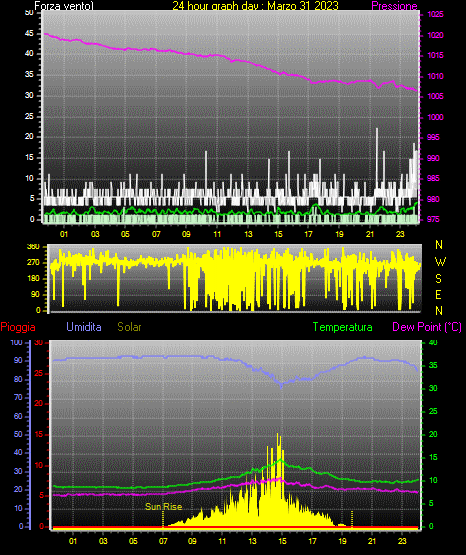
Task: Click the Sun Rise marker label
Action: coord(163,507)
